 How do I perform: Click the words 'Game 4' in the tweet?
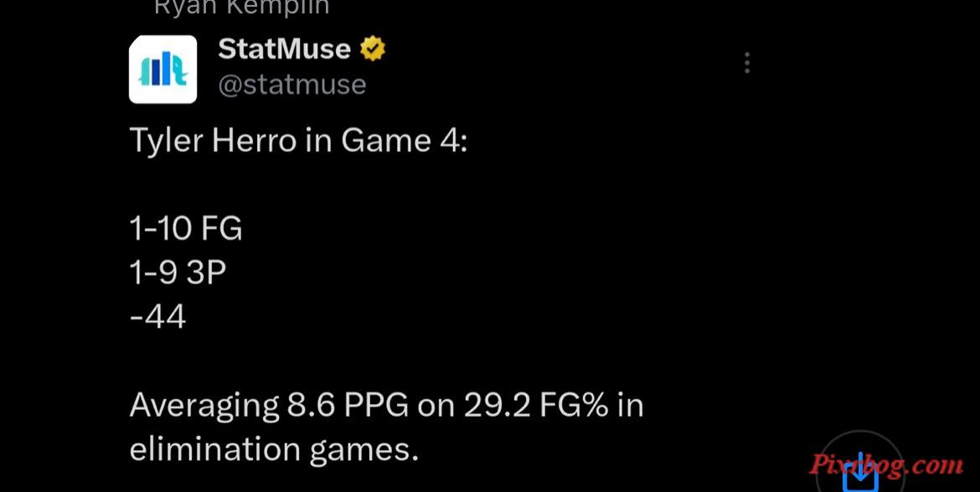(386, 141)
